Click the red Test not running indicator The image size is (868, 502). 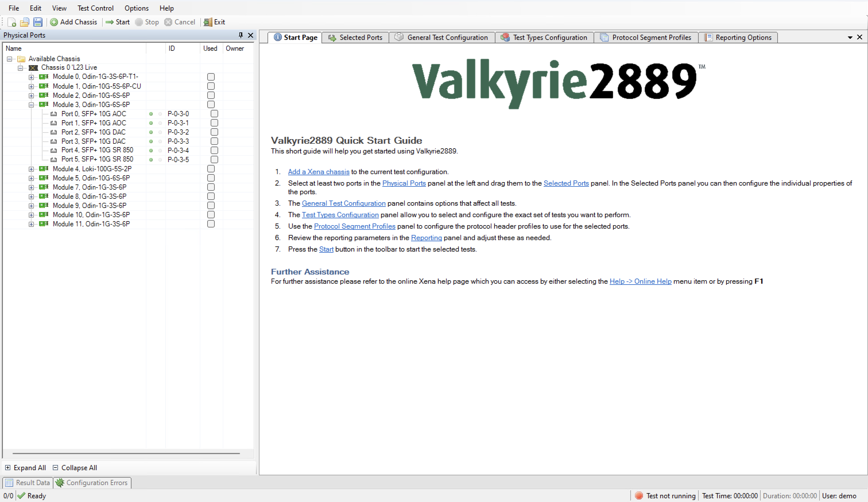[639, 495]
